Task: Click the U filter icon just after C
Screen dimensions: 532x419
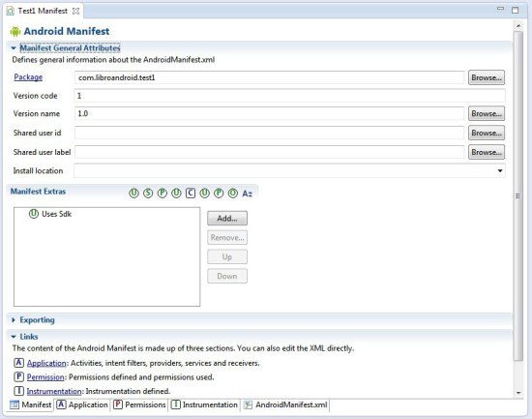Action: [x=205, y=194]
